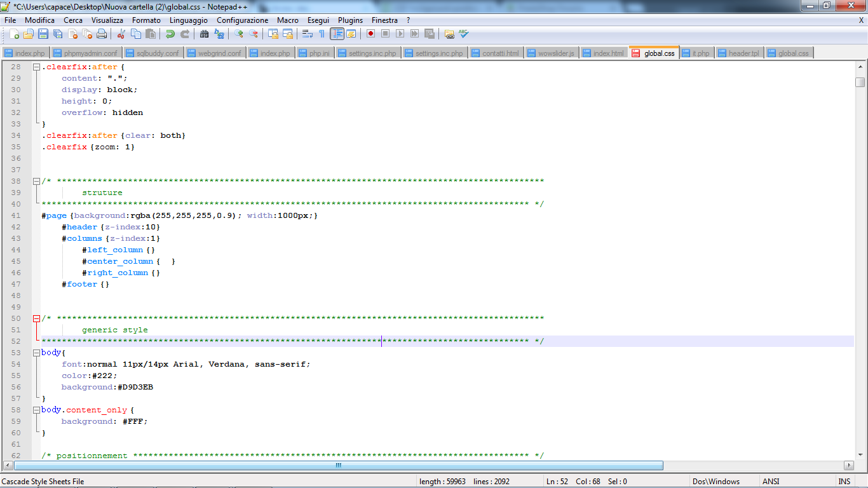Click the toolbar icon right of Show All Characters
Screen dimensions: 868x488
337,34
